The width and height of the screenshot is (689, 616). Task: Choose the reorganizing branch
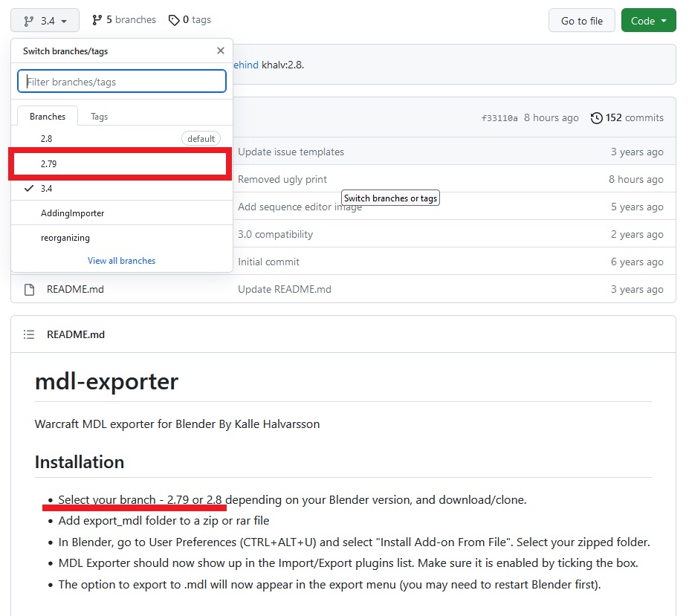[122, 238]
